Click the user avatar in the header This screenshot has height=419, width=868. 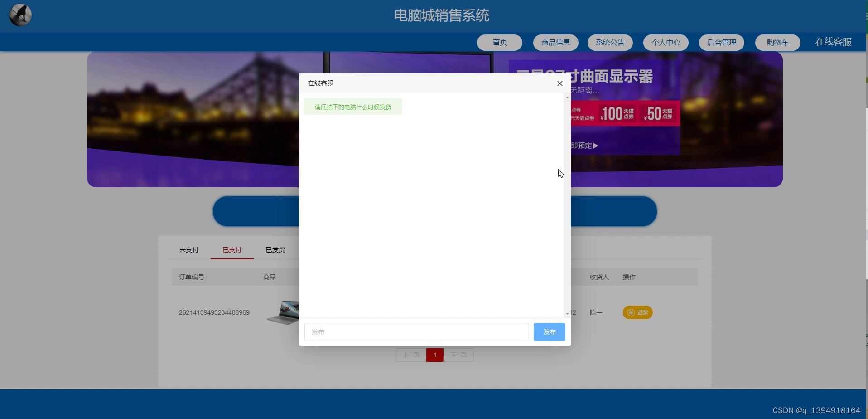(20, 15)
